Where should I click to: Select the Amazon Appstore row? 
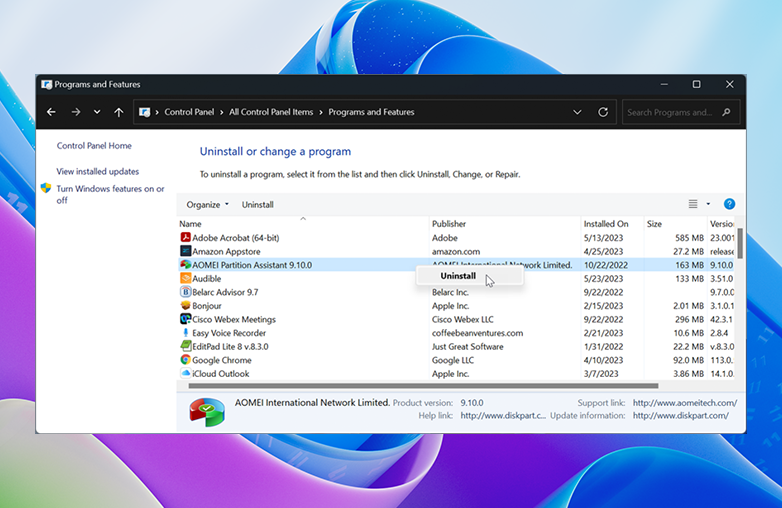click(x=456, y=251)
